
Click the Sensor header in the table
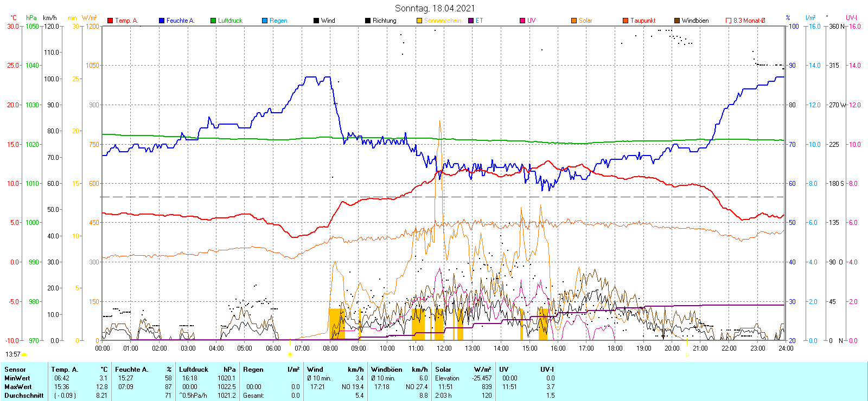pos(15,370)
